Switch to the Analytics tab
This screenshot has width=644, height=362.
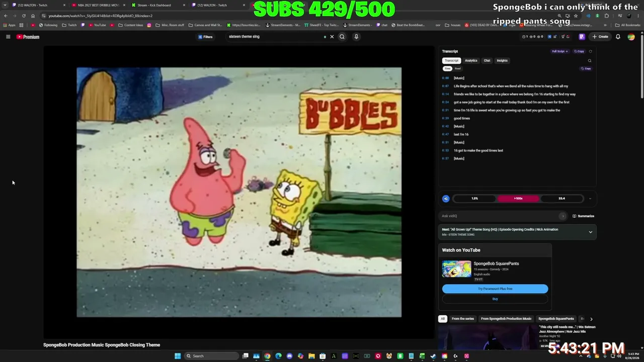(x=471, y=60)
